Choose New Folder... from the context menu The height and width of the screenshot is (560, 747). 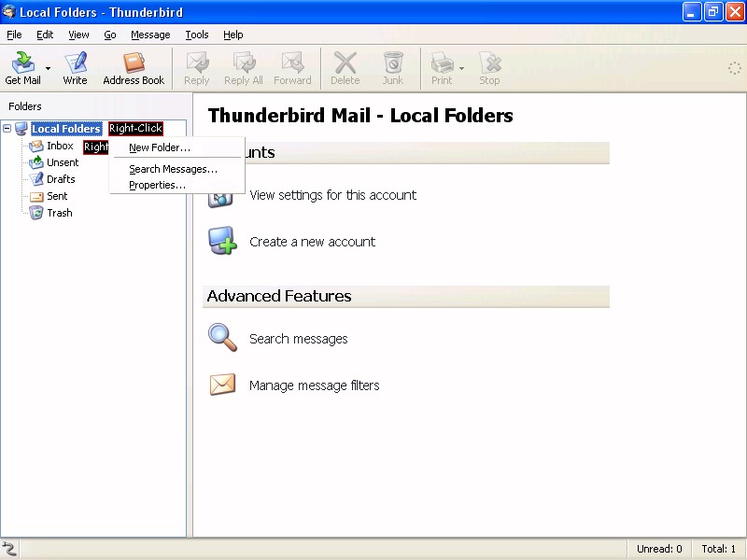(176, 147)
